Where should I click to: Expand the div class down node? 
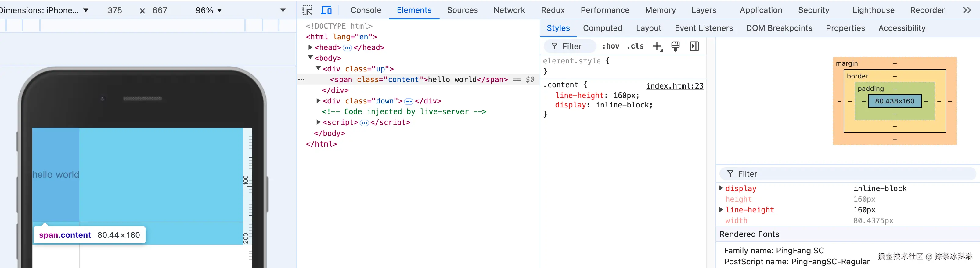point(318,101)
